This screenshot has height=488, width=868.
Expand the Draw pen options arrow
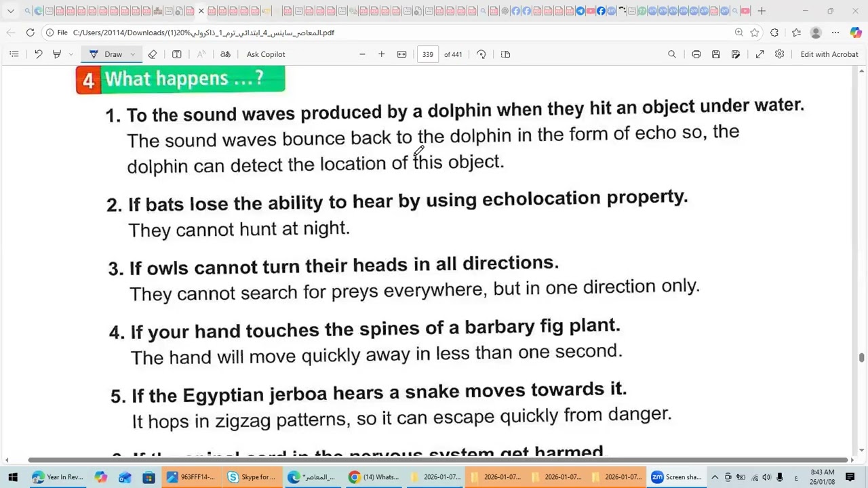click(133, 54)
